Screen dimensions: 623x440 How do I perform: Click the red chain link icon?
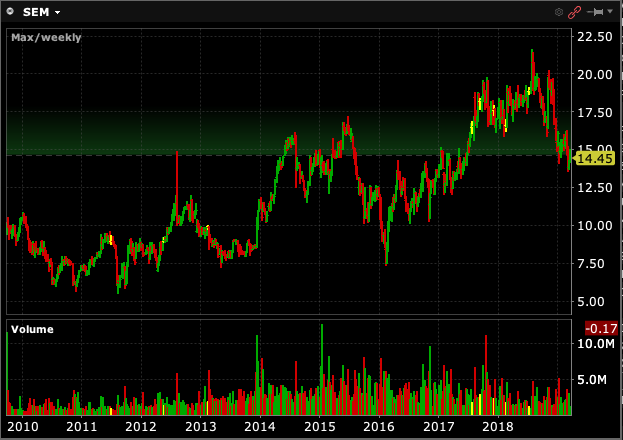click(575, 12)
